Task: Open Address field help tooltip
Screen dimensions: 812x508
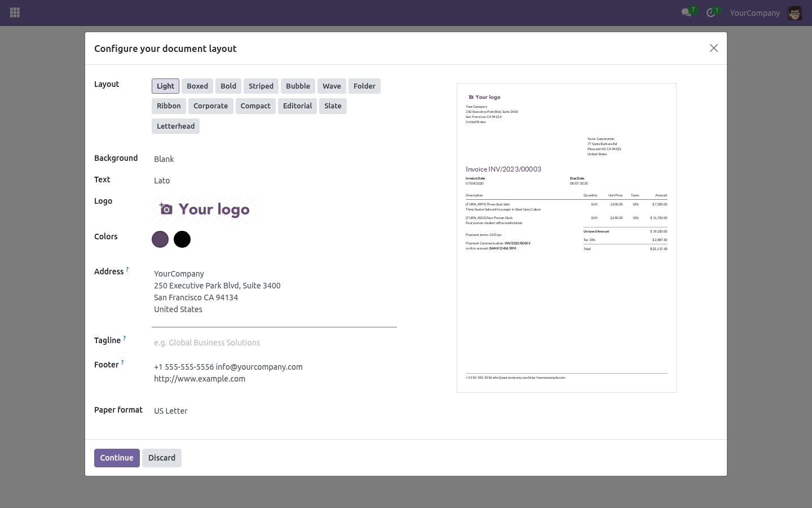Action: 127,269
